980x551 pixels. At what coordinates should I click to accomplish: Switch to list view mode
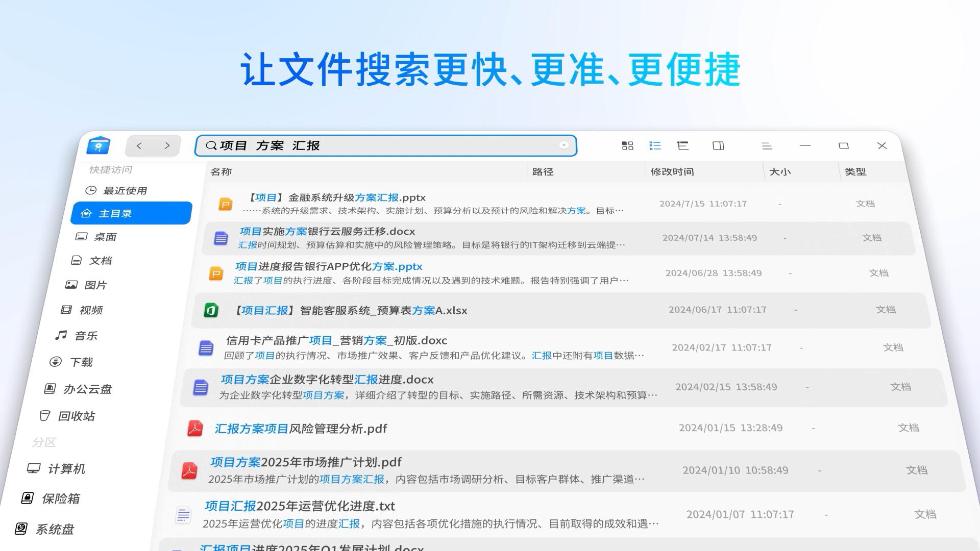point(655,146)
